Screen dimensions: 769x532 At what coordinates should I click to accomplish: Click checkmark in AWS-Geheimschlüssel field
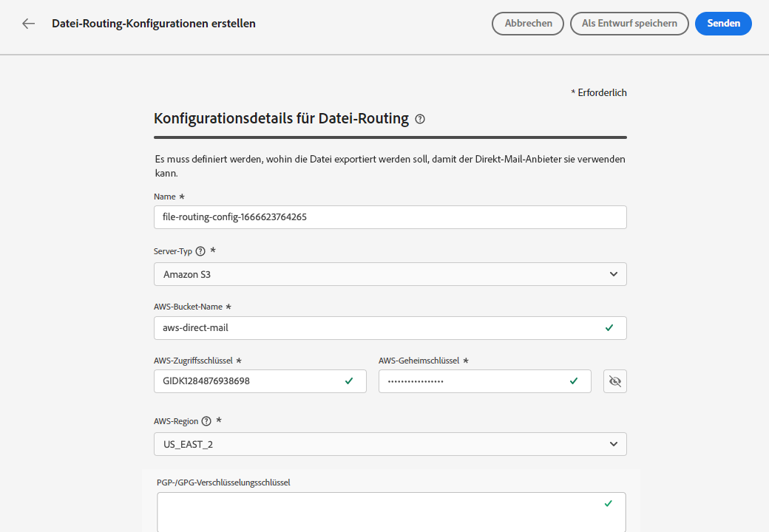pos(574,381)
